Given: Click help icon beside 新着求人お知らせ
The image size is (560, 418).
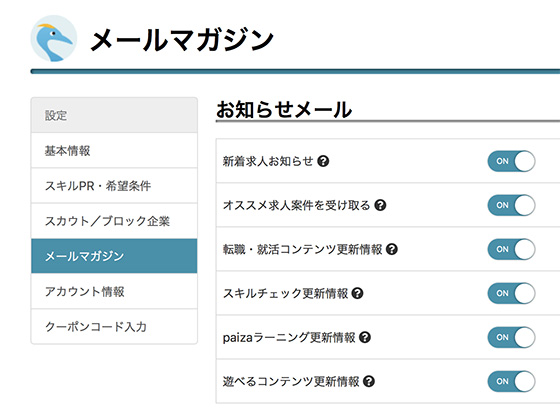Looking at the screenshot, I should 323,161.
